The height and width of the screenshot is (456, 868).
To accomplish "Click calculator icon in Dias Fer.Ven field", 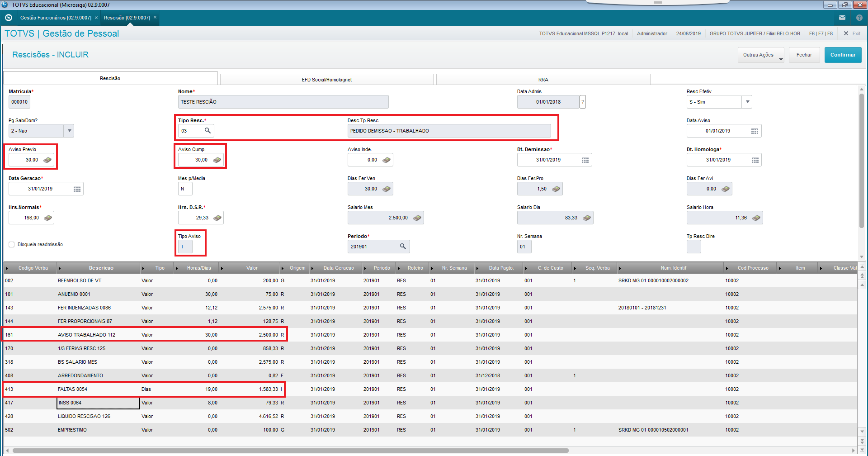I will pyautogui.click(x=387, y=189).
